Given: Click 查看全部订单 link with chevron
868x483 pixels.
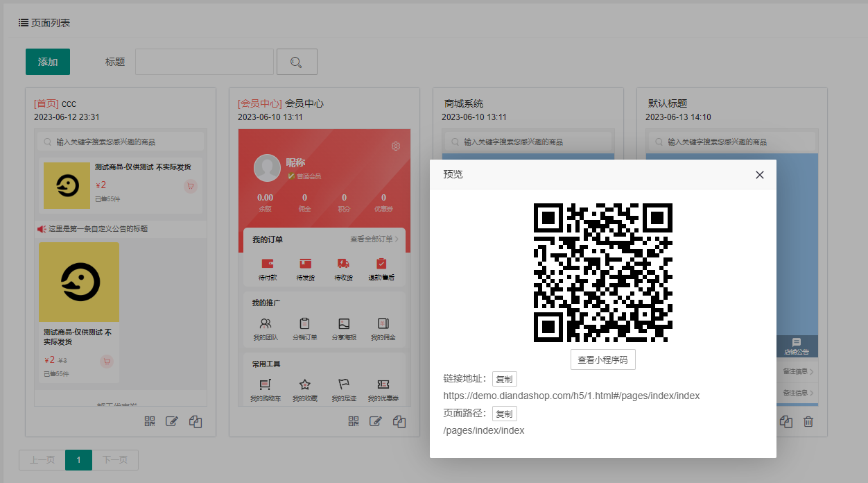Looking at the screenshot, I should [x=374, y=239].
